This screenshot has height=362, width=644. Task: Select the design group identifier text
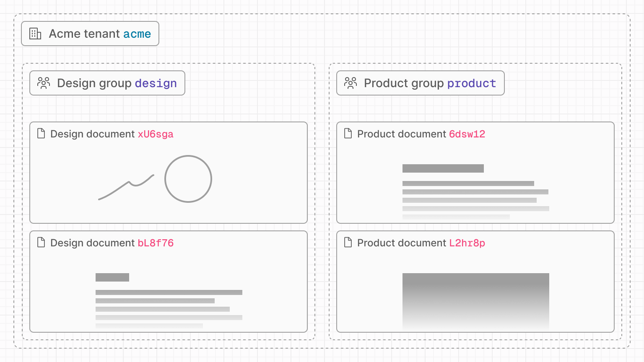156,83
